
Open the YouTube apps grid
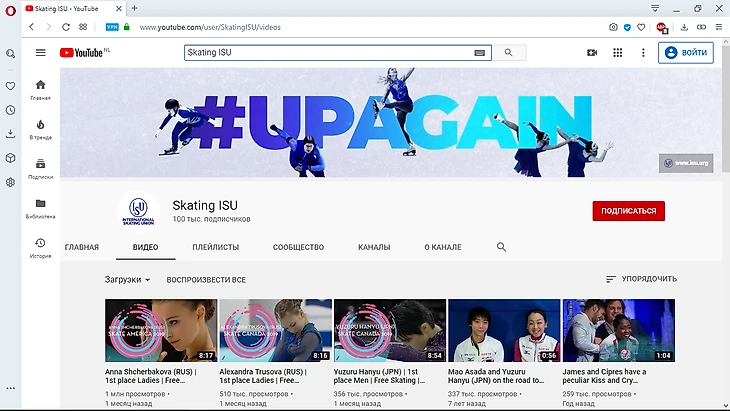click(x=618, y=53)
